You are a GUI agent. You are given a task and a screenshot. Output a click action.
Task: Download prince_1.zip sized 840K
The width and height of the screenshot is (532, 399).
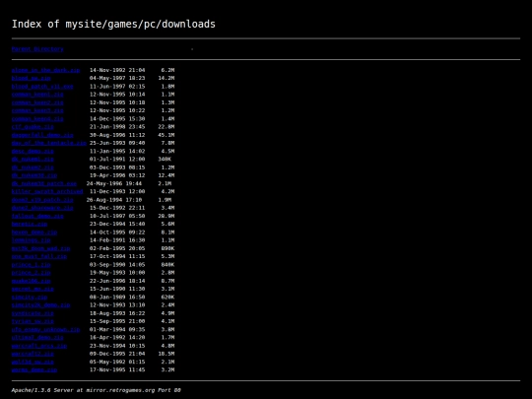pyautogui.click(x=31, y=265)
